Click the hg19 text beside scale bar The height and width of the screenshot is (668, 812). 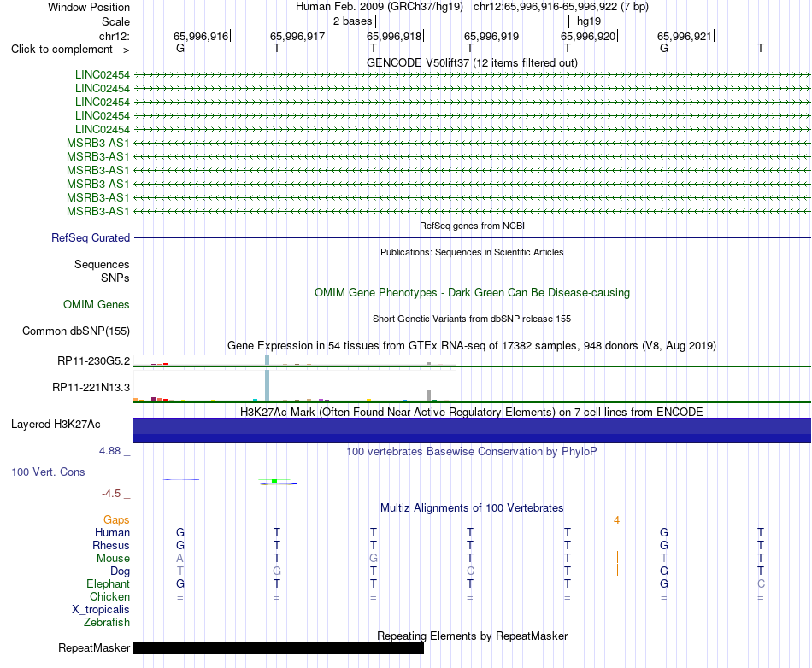589,21
